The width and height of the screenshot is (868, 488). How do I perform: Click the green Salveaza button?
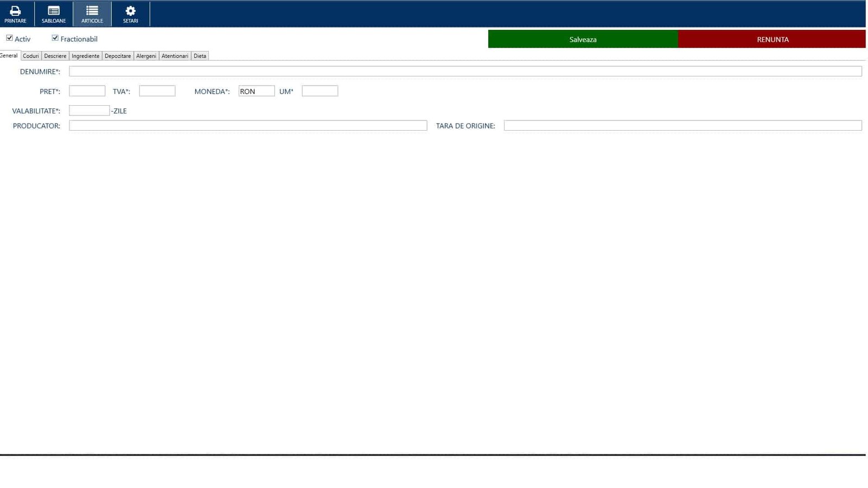click(x=582, y=39)
